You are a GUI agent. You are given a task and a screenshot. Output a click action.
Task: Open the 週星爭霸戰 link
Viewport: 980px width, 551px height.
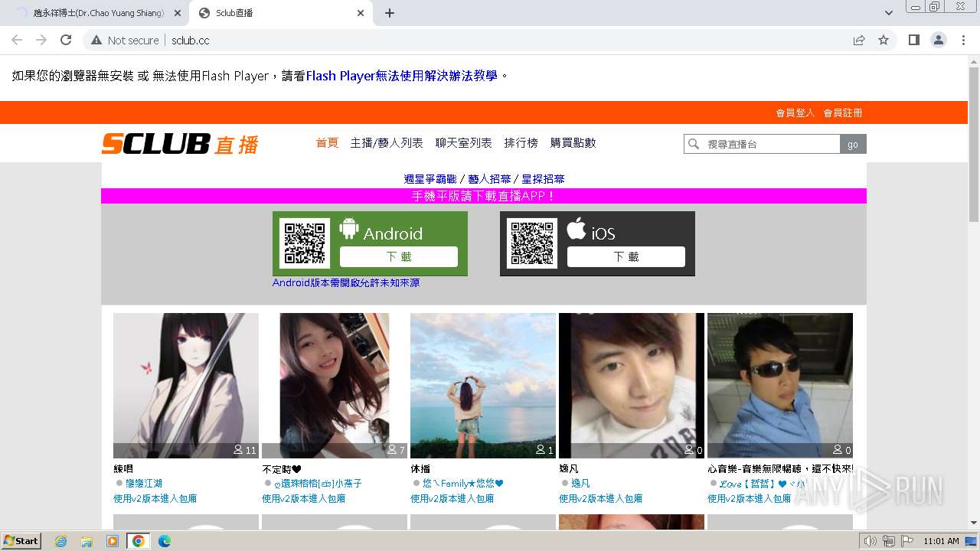[x=430, y=179]
